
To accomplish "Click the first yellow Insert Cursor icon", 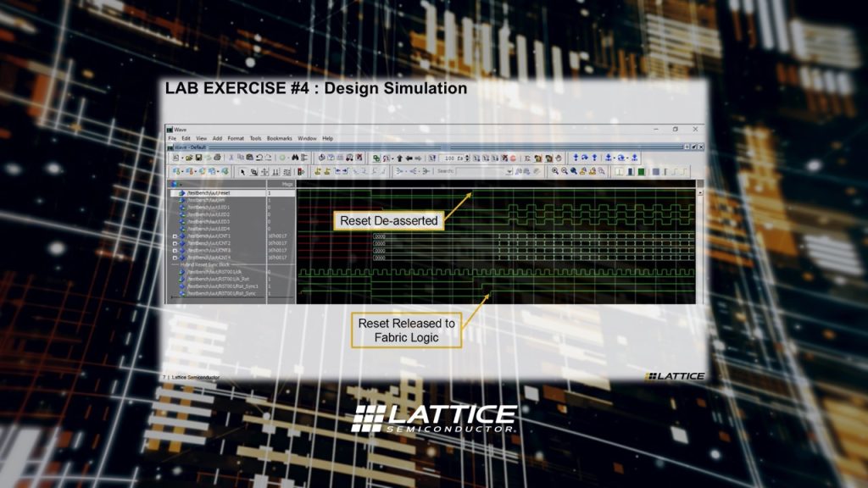I will (x=317, y=172).
